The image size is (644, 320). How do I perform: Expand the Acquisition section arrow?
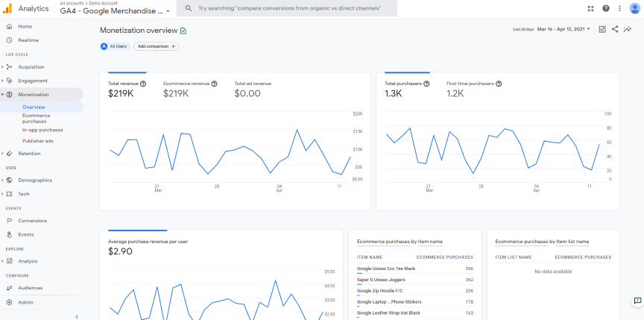point(2,67)
